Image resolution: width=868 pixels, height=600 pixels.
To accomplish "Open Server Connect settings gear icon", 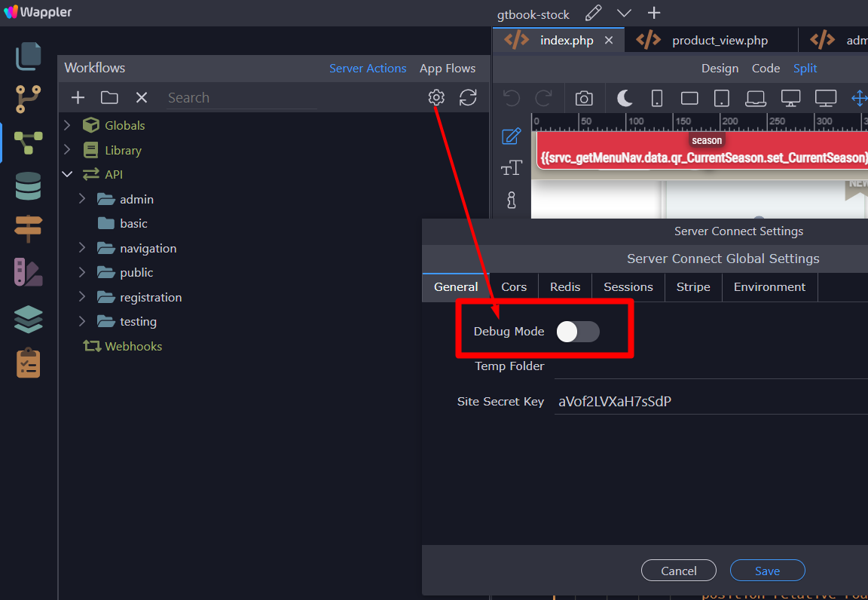I will point(436,97).
